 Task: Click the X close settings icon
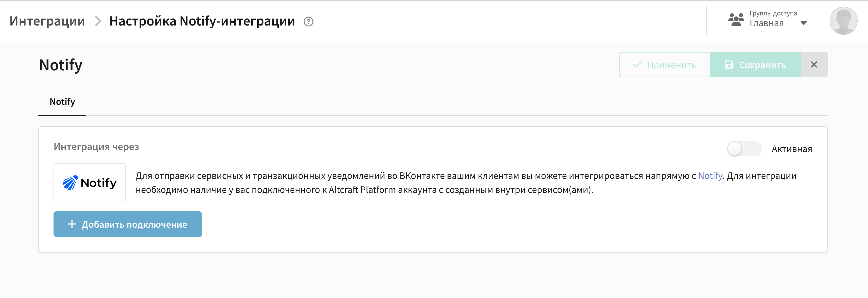tap(814, 65)
